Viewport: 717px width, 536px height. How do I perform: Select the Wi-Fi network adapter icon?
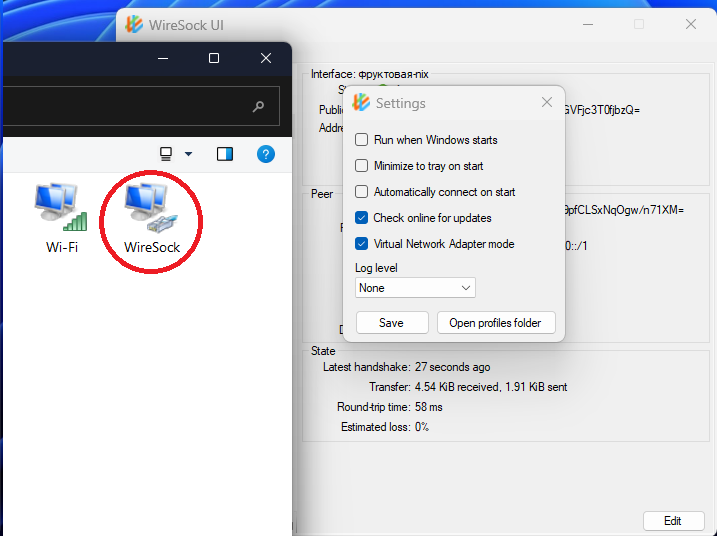62,220
